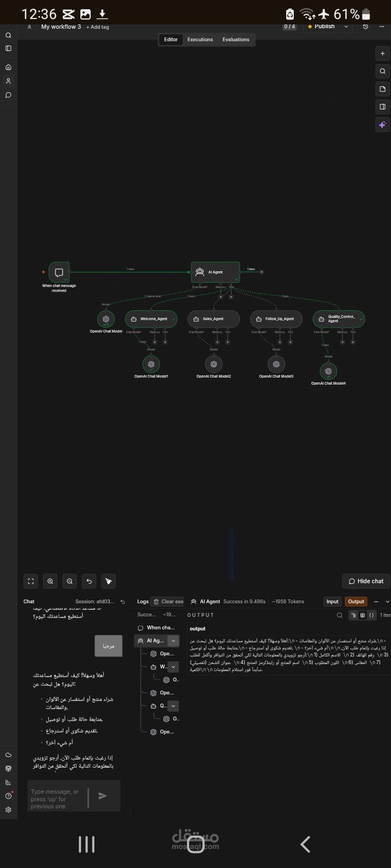Click the Add tag link
The width and height of the screenshot is (391, 868).
[x=97, y=27]
